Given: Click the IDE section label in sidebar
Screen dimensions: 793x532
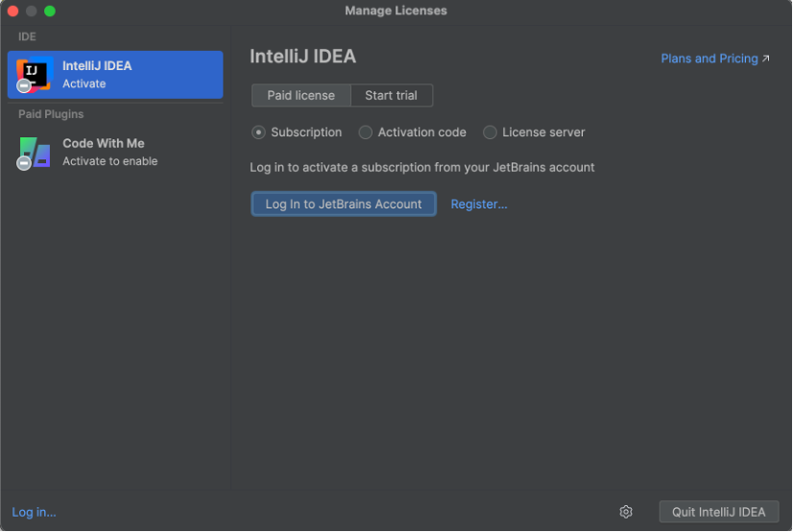Looking at the screenshot, I should click(x=27, y=36).
